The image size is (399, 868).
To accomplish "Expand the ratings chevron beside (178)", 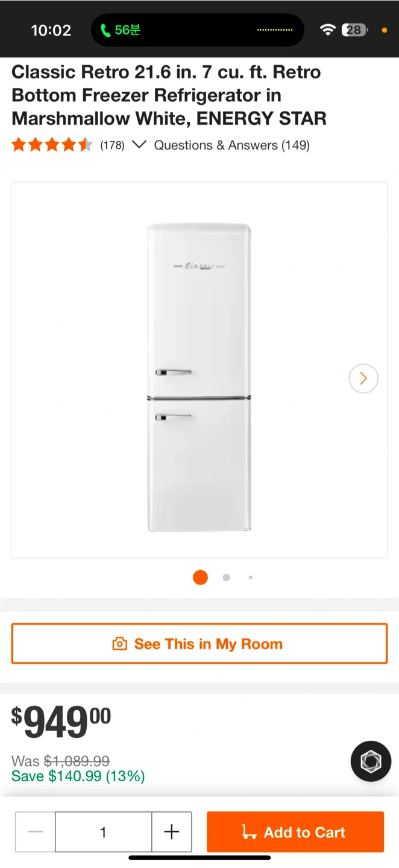I will coord(139,145).
